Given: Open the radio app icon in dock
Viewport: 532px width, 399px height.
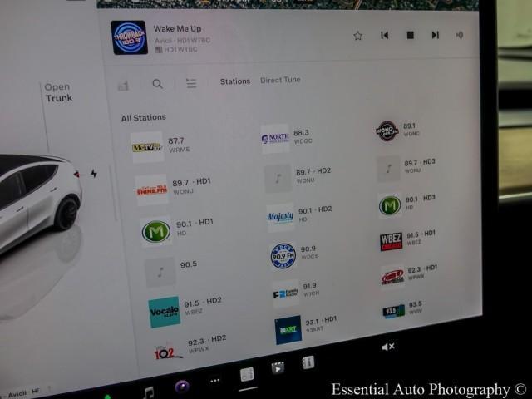Looking at the screenshot, I should click(247, 375).
